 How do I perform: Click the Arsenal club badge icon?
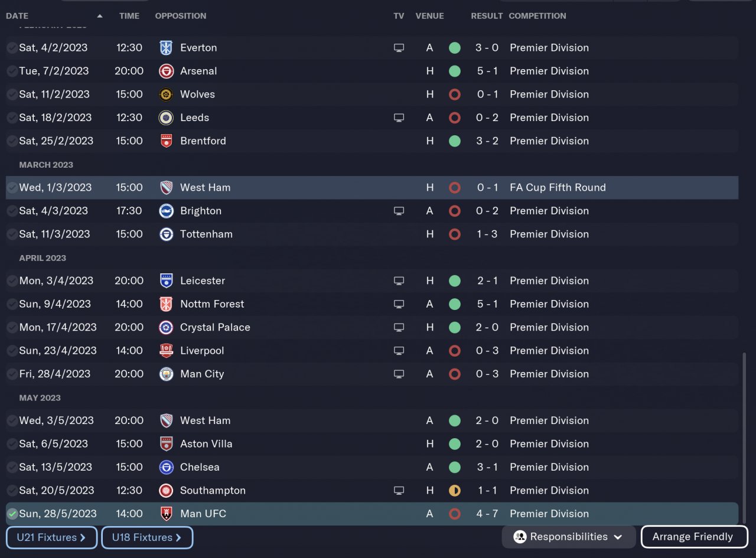pos(166,71)
